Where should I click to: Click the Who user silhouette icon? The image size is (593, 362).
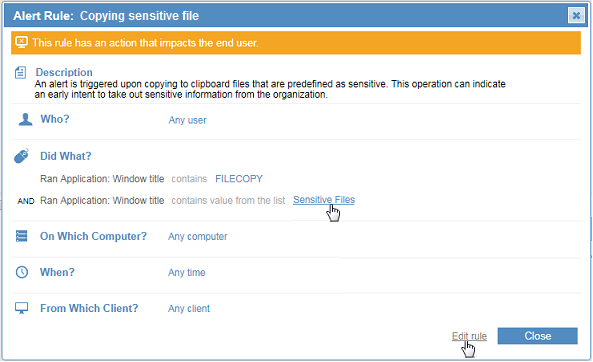[x=25, y=119]
